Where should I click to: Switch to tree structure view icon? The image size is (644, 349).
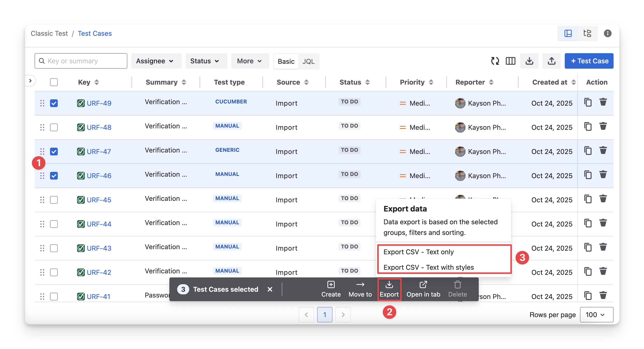(x=587, y=33)
